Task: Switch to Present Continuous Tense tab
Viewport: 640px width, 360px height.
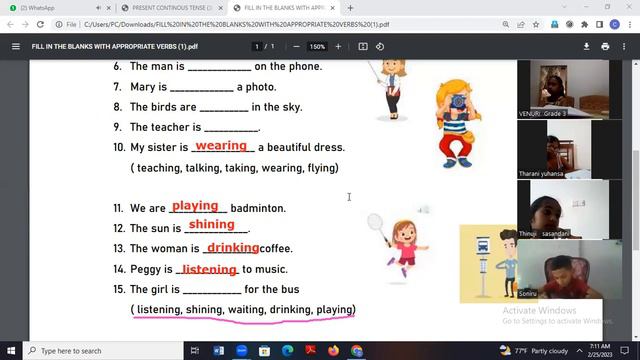Action: pyautogui.click(x=171, y=8)
